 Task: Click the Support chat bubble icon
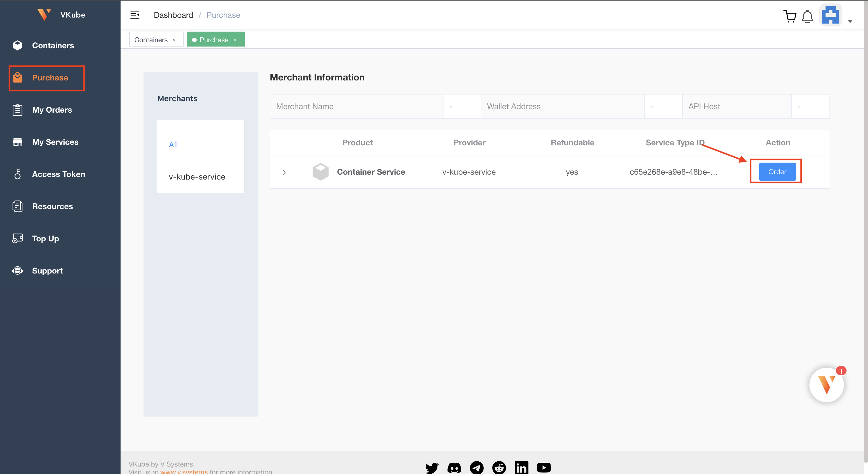18,271
